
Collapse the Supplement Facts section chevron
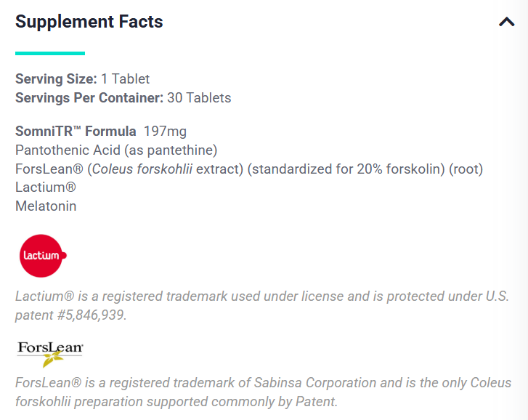point(506,22)
